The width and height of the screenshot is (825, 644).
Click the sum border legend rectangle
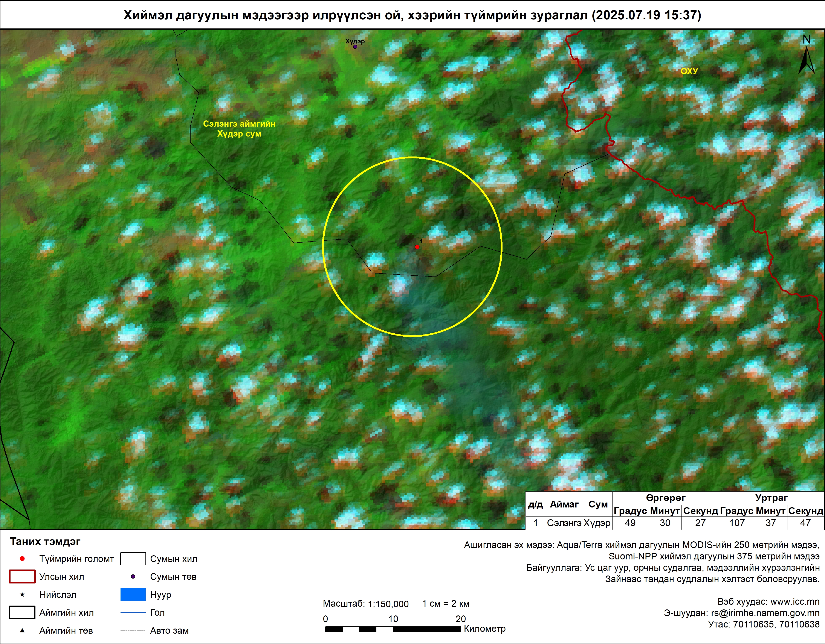[x=133, y=559]
